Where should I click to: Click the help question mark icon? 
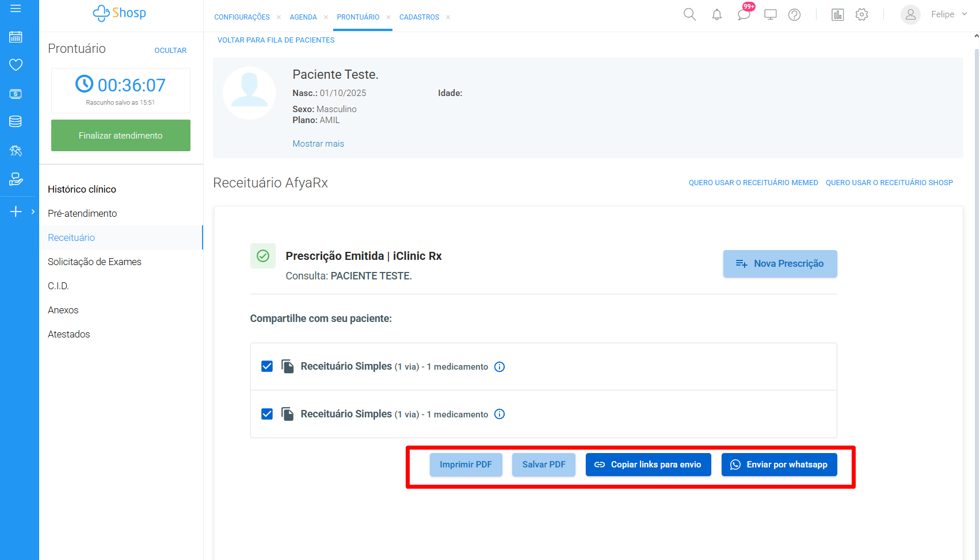[794, 15]
